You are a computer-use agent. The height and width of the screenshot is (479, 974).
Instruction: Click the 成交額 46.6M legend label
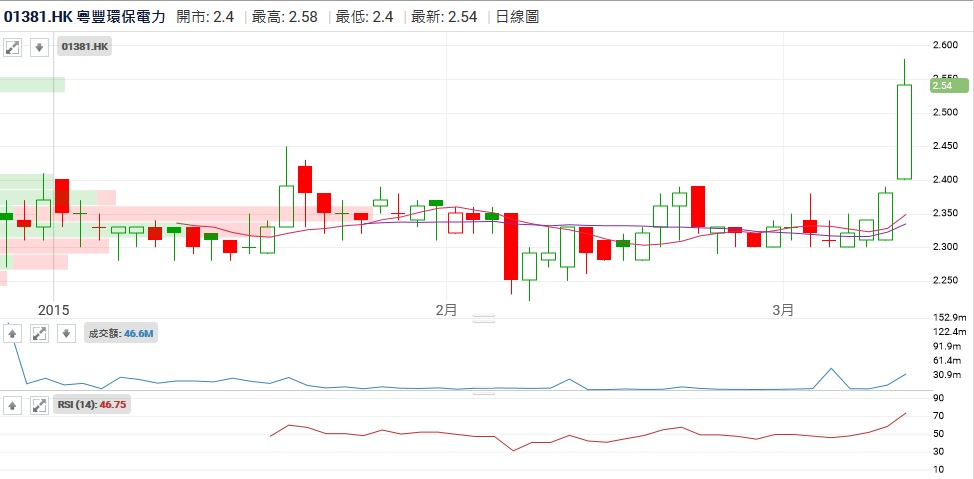click(120, 333)
